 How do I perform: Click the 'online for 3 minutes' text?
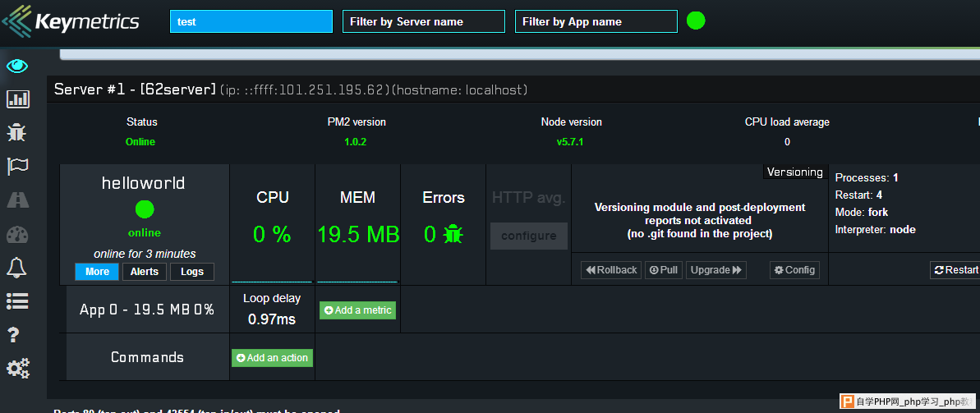pos(145,254)
